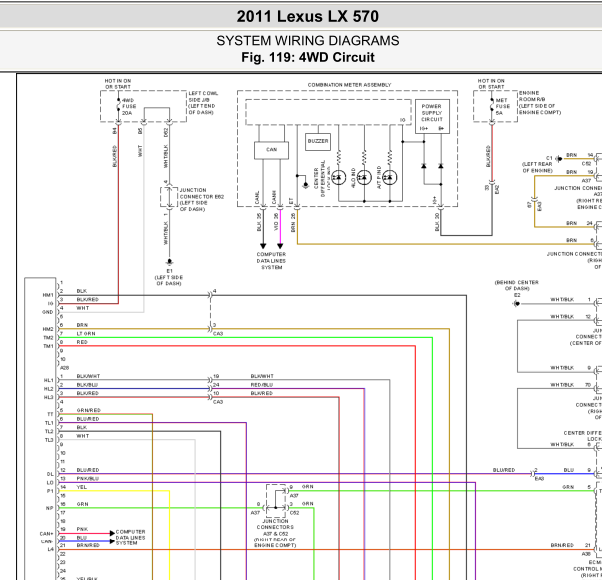Click the "MET FUSE 5A" label
Screen dimensions: 602x580
coord(502,107)
